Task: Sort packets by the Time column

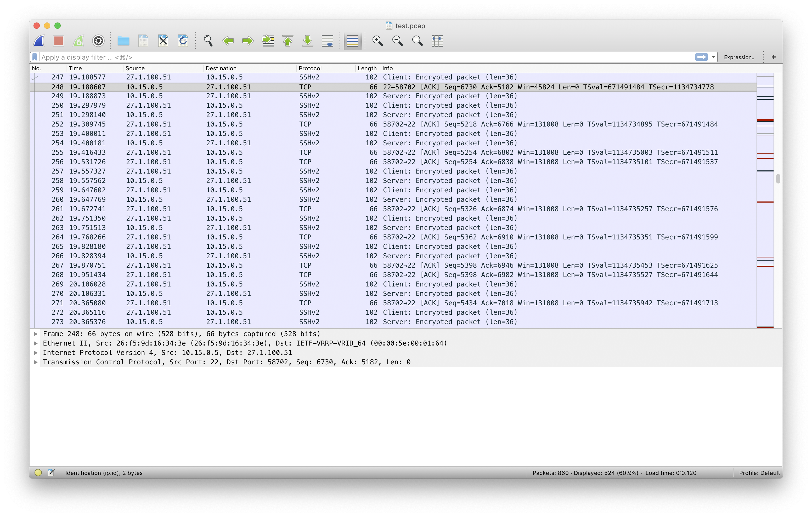Action: click(x=94, y=68)
